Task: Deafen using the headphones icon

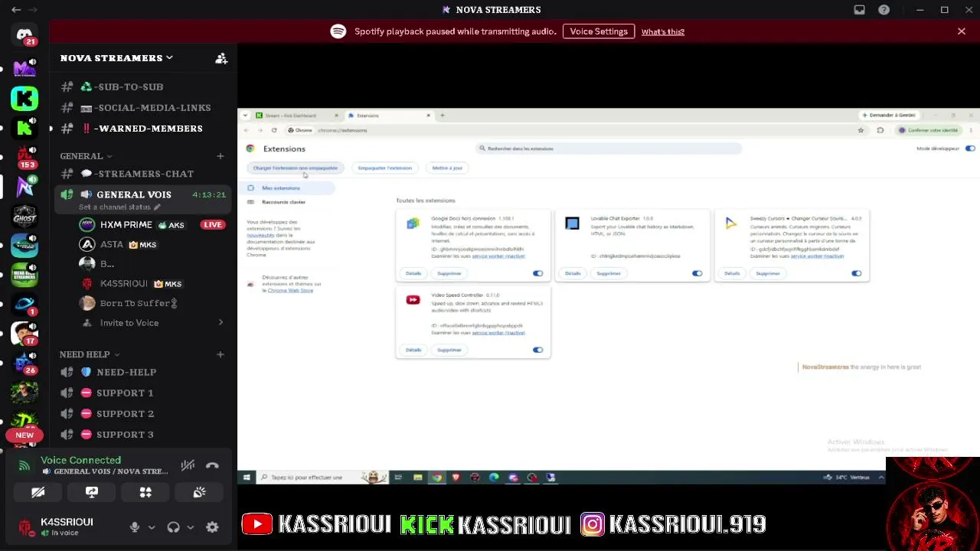Action: pos(174,527)
